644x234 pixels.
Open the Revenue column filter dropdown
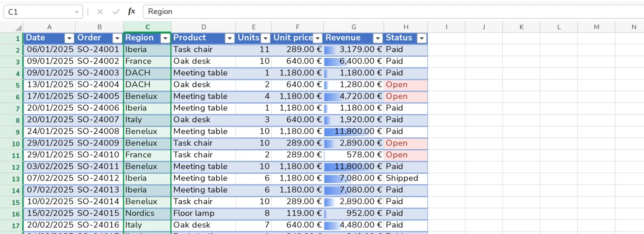tap(378, 38)
